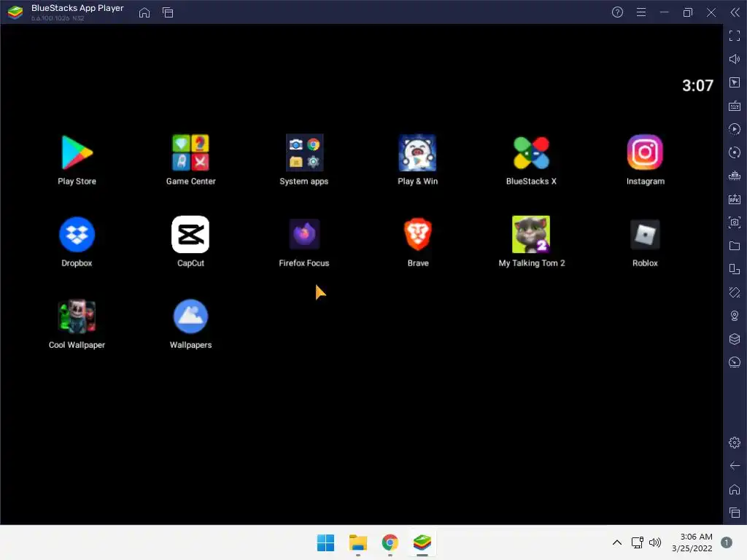The width and height of the screenshot is (747, 560).
Task: Open the tray speaker volume icon
Action: pyautogui.click(x=655, y=542)
